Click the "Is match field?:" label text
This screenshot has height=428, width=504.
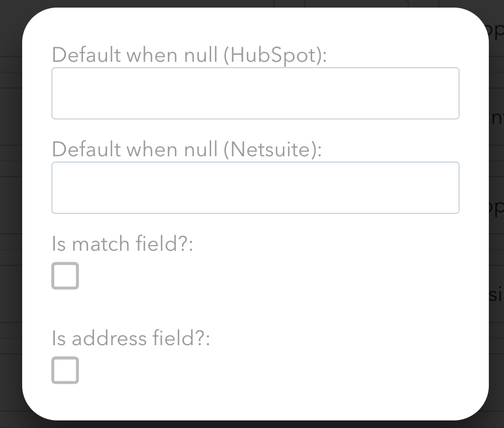click(122, 244)
